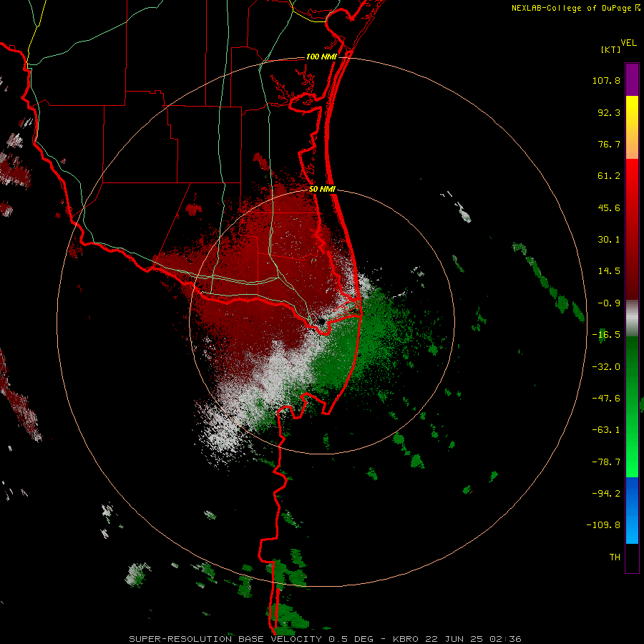Click the -63.1 velocity scale value
This screenshot has width=644, height=644.
tap(606, 430)
